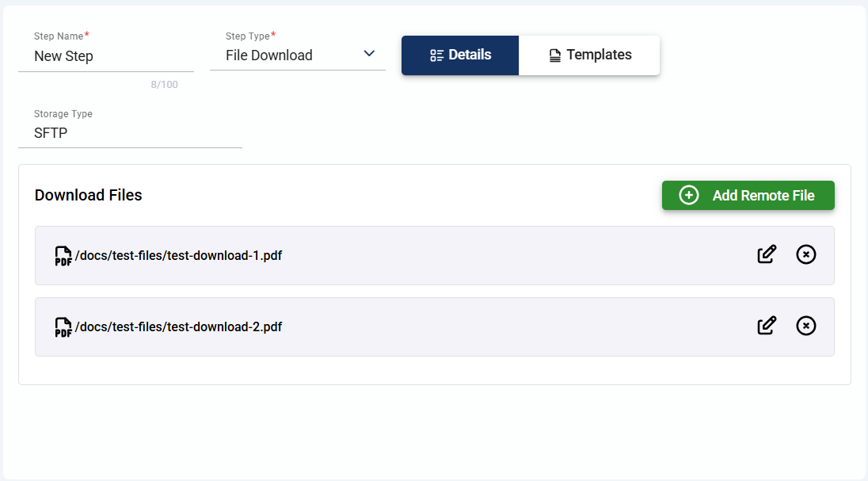This screenshot has width=868, height=481.
Task: Select the /docs/test-files/test-download-1.pdf path text
Action: pos(178,255)
